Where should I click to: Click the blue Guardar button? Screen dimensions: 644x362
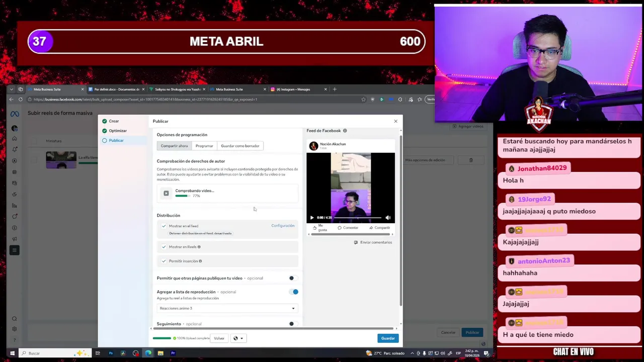pos(388,338)
